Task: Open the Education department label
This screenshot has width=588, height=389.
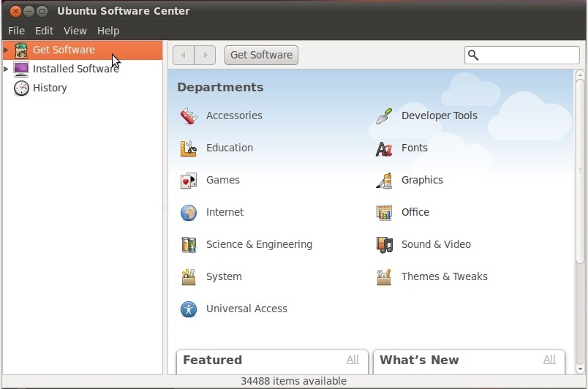Action: tap(230, 148)
